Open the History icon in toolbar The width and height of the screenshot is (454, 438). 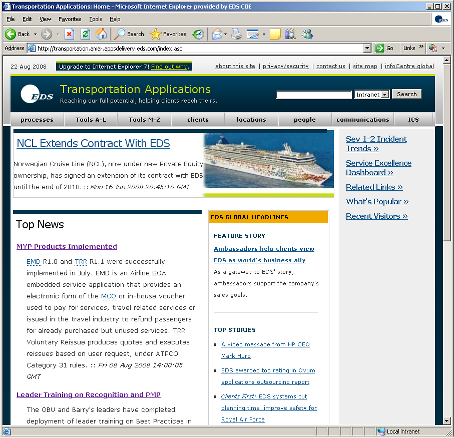click(x=198, y=34)
